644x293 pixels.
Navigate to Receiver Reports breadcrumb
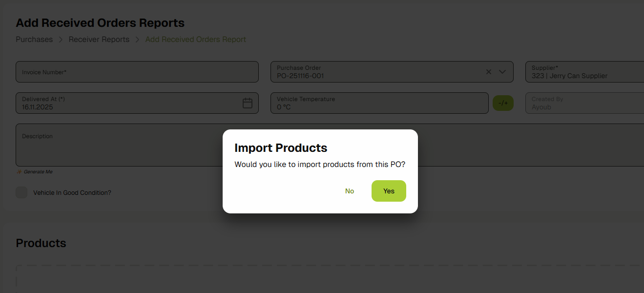point(99,40)
